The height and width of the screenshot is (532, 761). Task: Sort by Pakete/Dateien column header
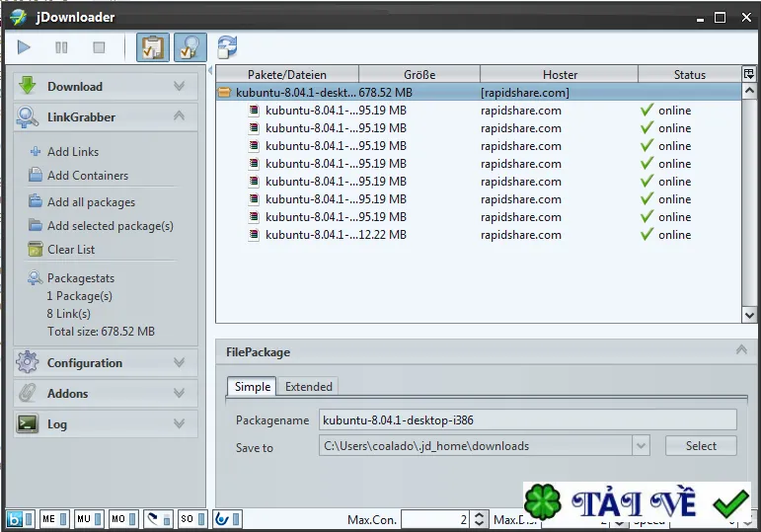pos(287,74)
